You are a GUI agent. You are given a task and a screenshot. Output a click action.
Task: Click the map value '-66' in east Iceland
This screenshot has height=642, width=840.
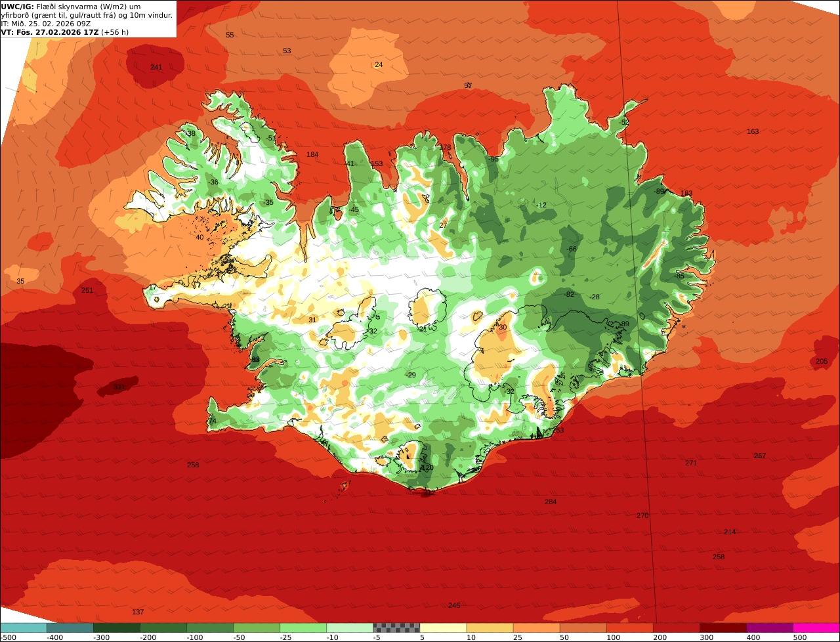(x=572, y=249)
